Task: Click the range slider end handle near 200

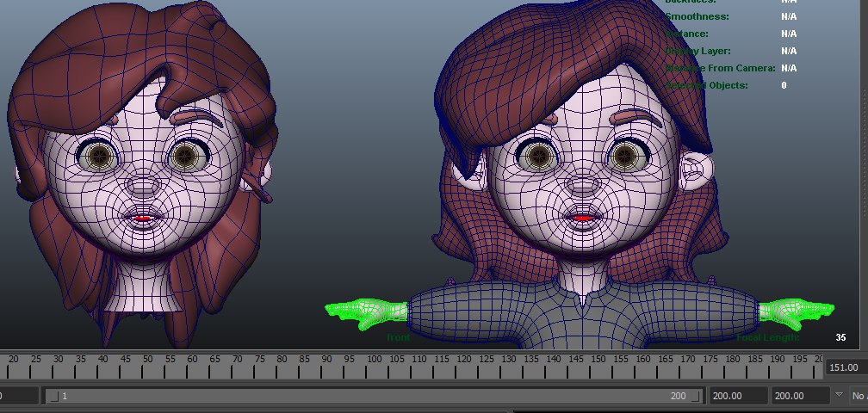Action: (x=694, y=396)
